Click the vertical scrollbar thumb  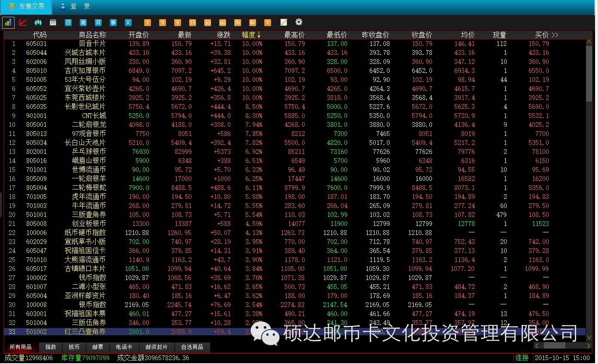[589, 73]
